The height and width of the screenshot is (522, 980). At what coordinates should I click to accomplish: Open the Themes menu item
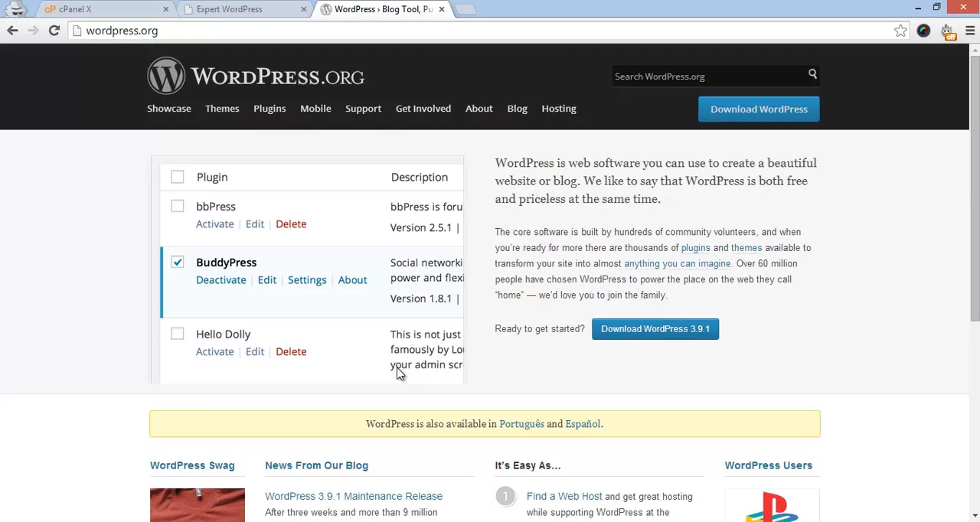pyautogui.click(x=222, y=109)
